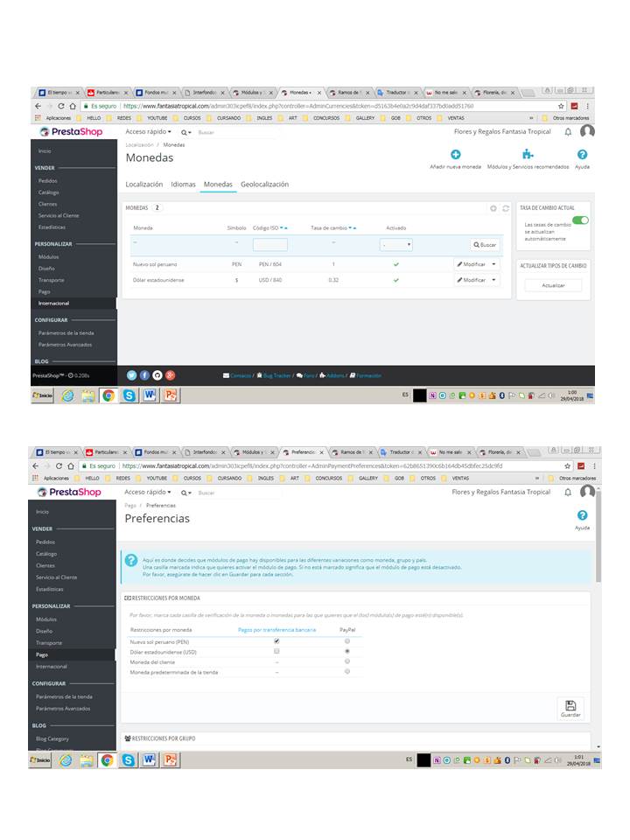Select PayPal radio for Dólar estadounidense (USD)
630x840 pixels.
(x=347, y=651)
